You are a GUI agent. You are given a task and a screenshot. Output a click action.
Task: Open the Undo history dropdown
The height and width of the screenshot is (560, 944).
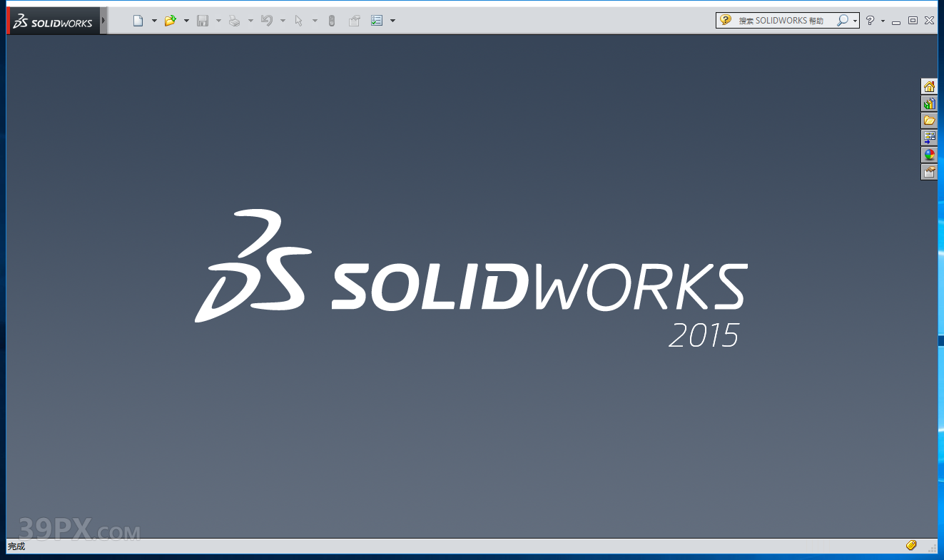[x=283, y=20]
